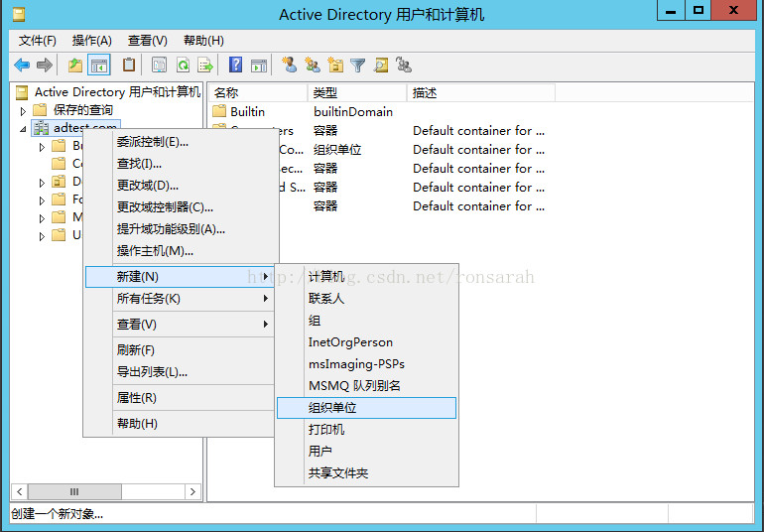
Task: Choose 提升域功能级别(A)... from context menu
Action: [x=182, y=229]
